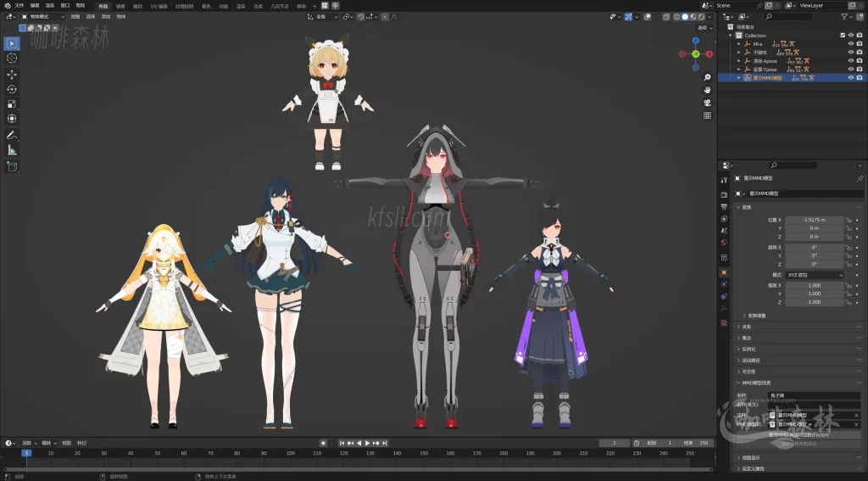The width and height of the screenshot is (868, 481).
Task: Play the animation forward
Action: click(367, 443)
